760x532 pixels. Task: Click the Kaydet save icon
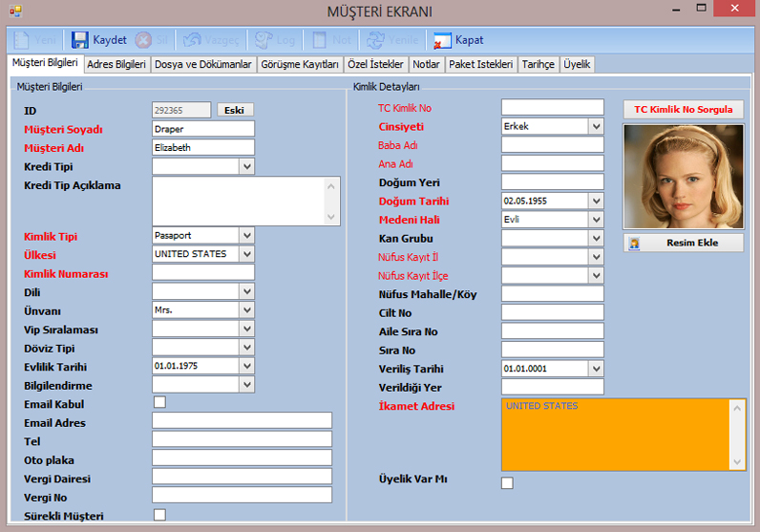79,40
